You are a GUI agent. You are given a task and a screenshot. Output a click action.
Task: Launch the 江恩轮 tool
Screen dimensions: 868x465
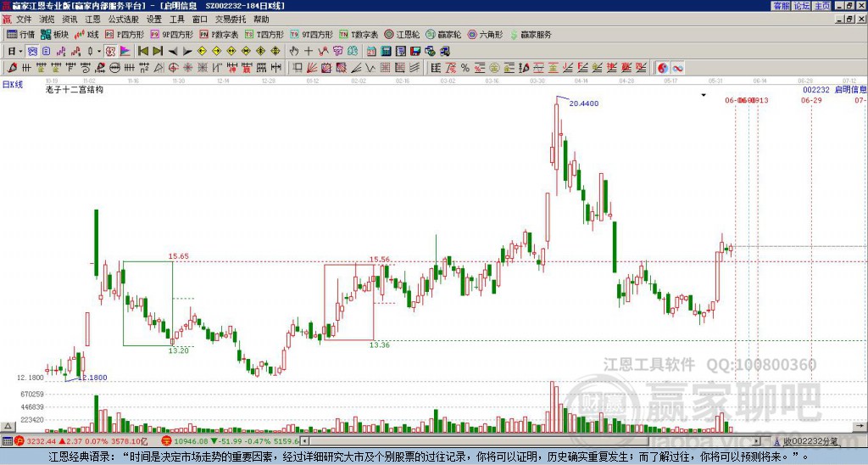402,34
